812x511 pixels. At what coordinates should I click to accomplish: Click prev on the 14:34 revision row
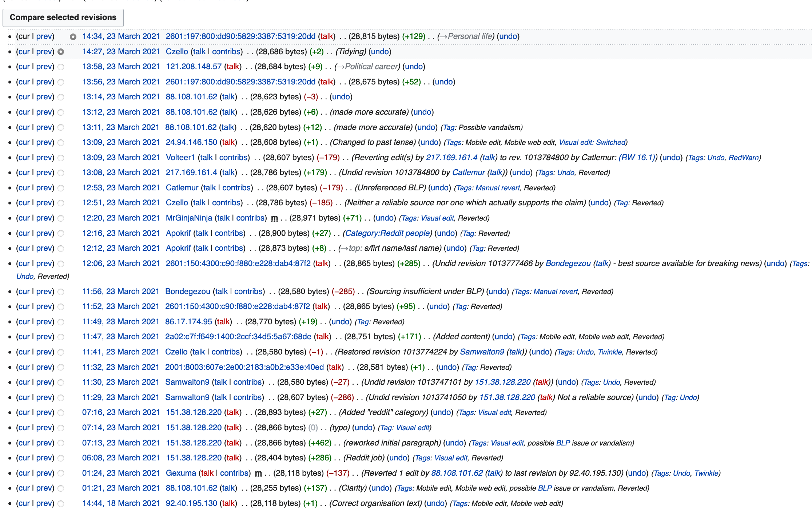[x=44, y=36]
